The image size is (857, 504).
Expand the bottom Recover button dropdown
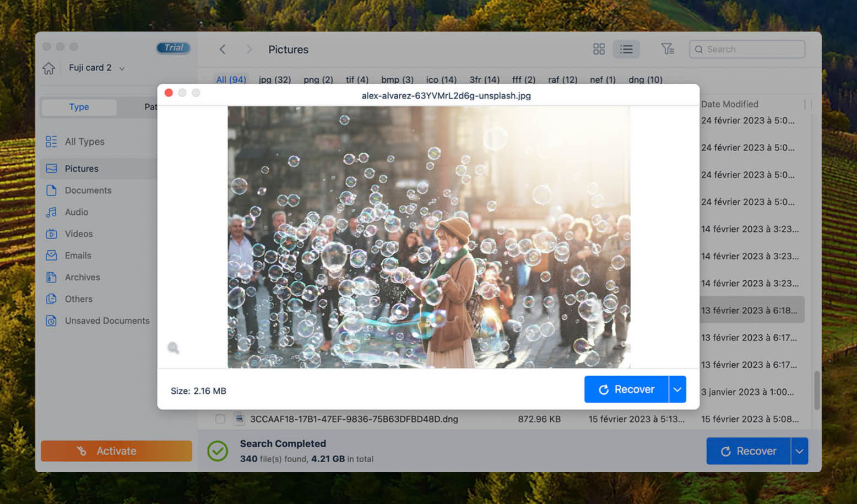[x=799, y=451]
